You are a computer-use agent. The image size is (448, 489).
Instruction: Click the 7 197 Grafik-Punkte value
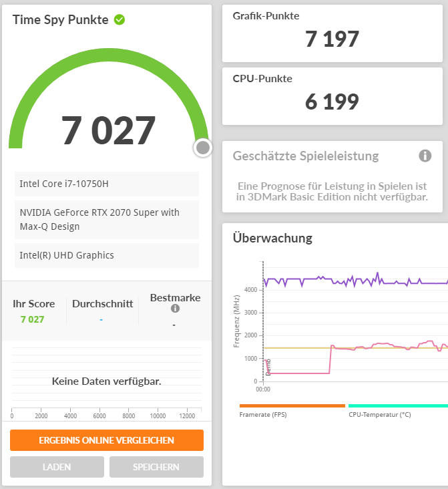[x=332, y=39]
